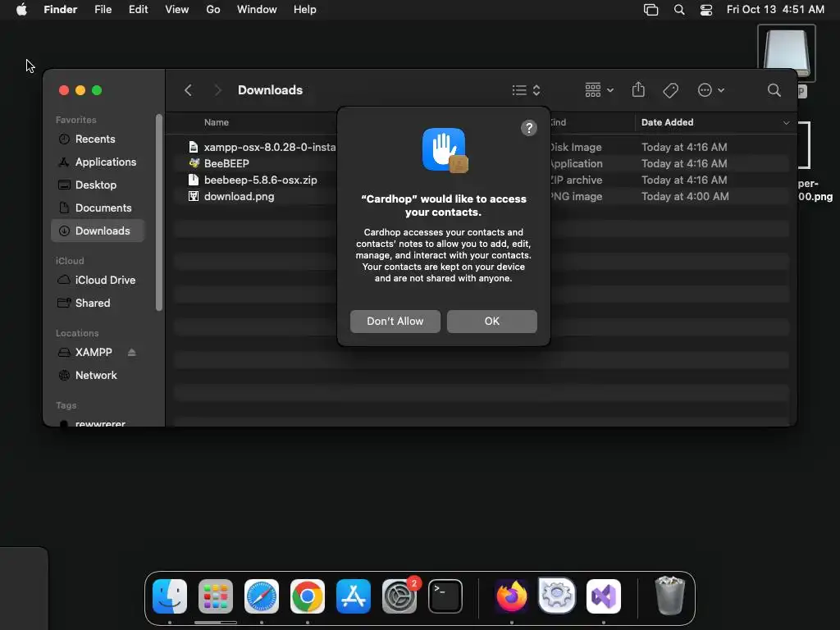Select the xampp-osx-8.0.28-0-installer file
The width and height of the screenshot is (840, 630).
(269, 148)
